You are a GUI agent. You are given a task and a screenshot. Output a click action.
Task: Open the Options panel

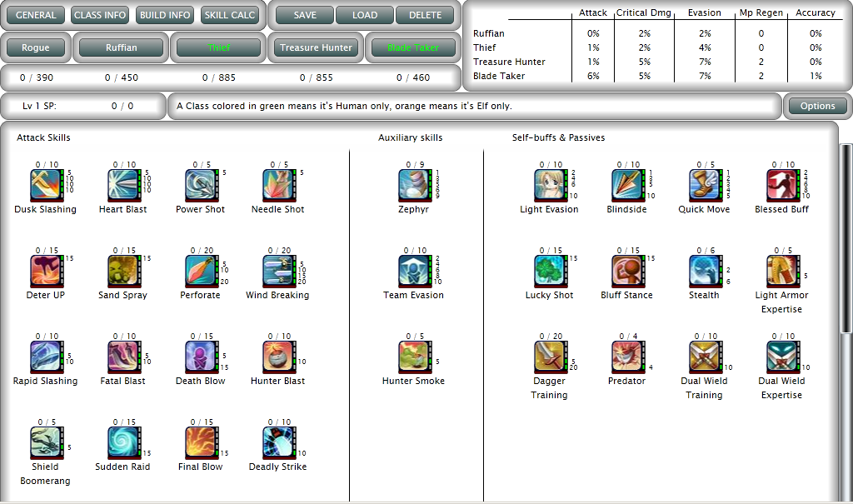pos(818,106)
